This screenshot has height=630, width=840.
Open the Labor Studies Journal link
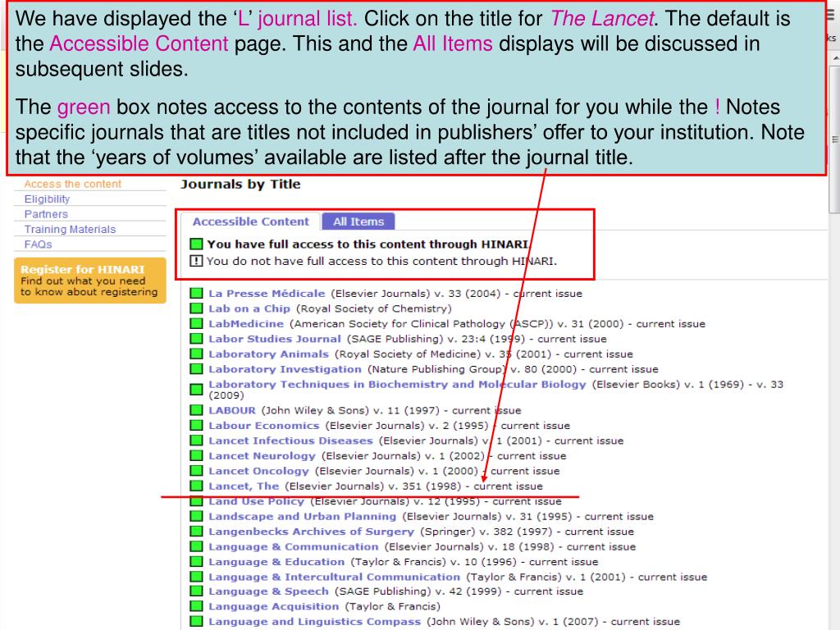click(x=275, y=339)
